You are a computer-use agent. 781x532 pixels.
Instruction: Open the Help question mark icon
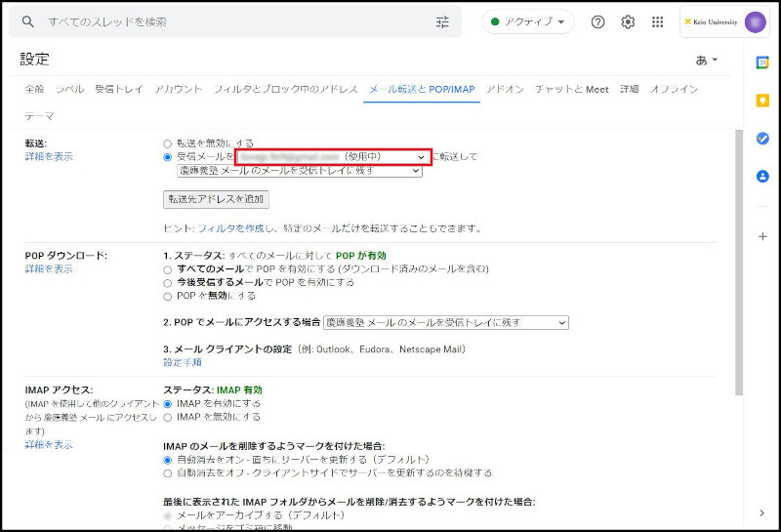[597, 21]
